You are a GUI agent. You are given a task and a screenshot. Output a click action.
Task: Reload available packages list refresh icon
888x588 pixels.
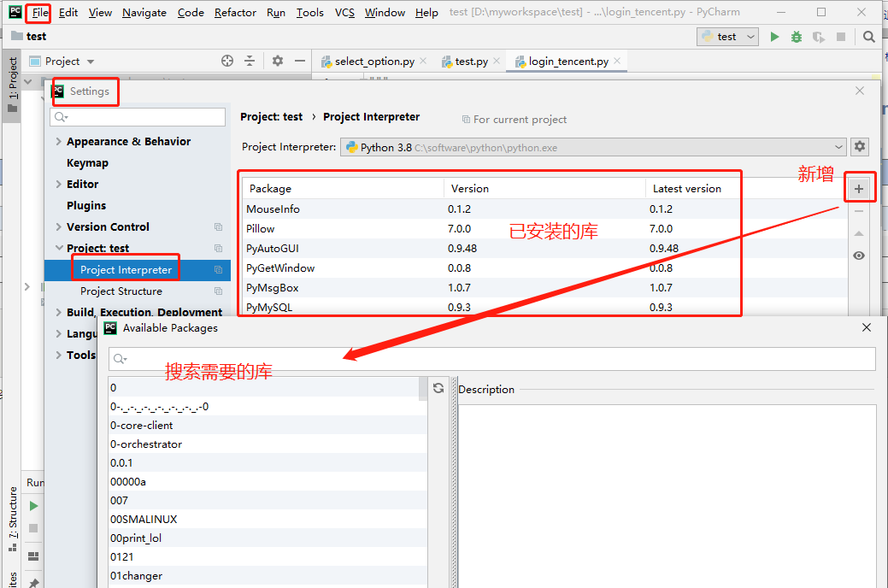pyautogui.click(x=438, y=388)
